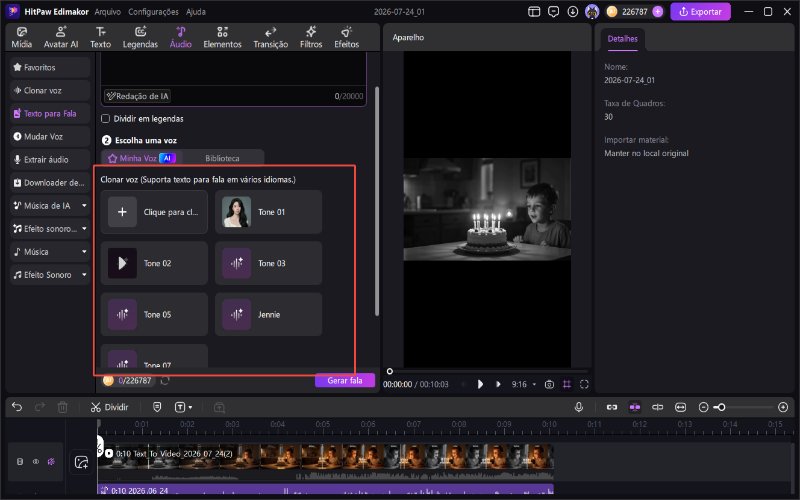This screenshot has width=800, height=500.
Task: Enter fullscreen preview mode
Action: pos(584,384)
